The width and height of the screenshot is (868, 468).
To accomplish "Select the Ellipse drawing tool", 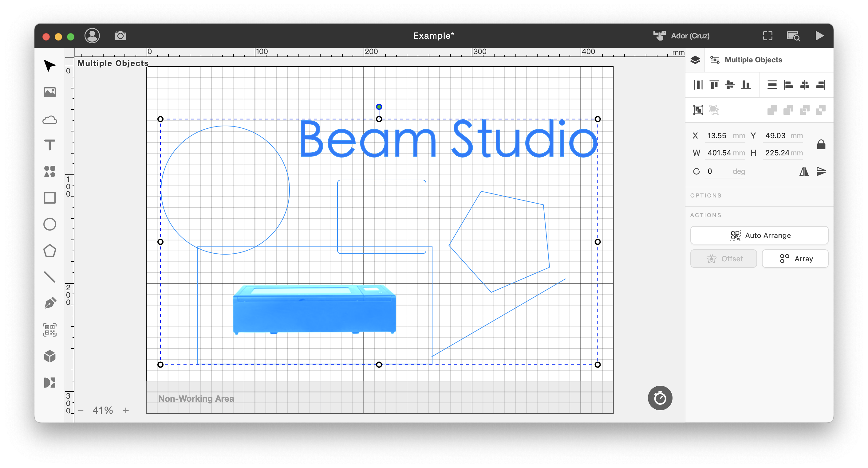I will point(49,224).
